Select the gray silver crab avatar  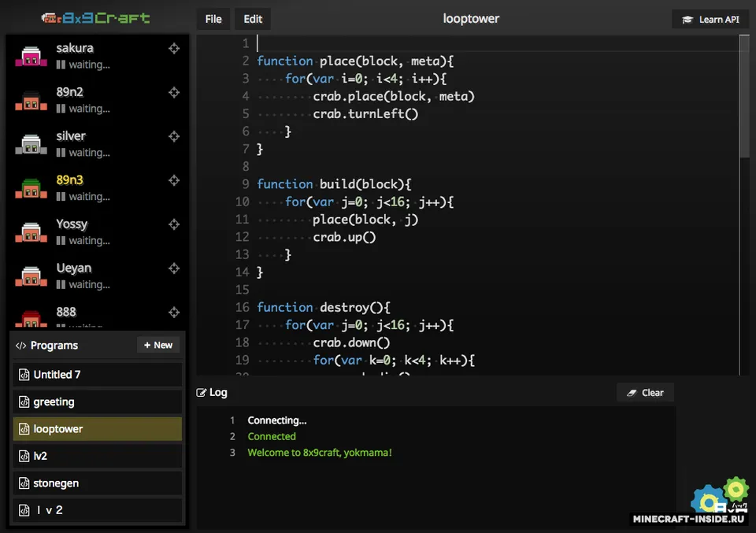click(x=31, y=144)
